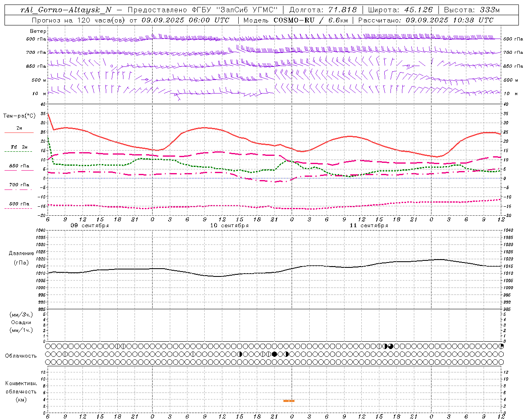Click the Рассчитано 09.09.2025 10:38 UTC timestamp

point(426,20)
